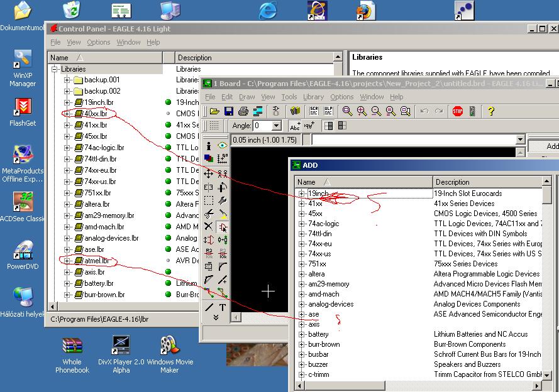
Task: Open the CAM Processor icon
Action: click(x=258, y=111)
